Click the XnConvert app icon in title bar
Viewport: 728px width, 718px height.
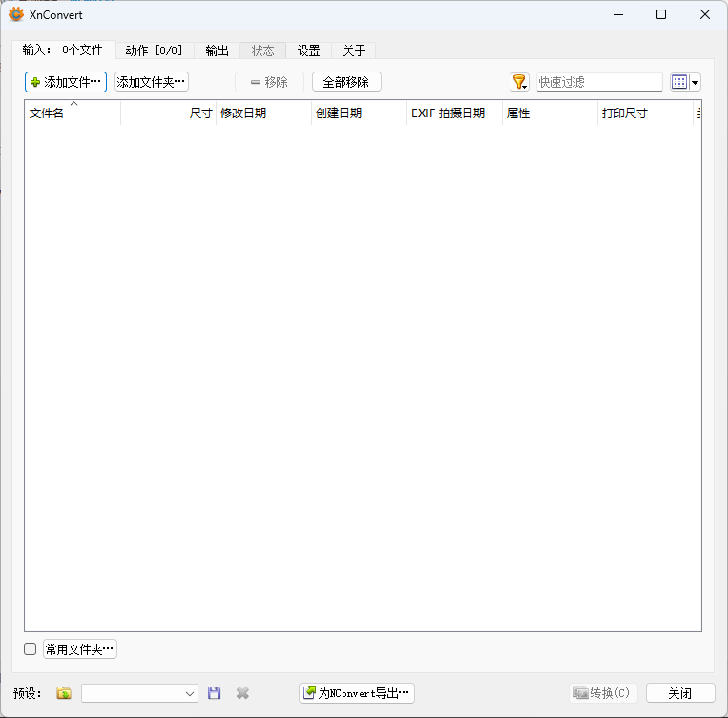coord(16,14)
